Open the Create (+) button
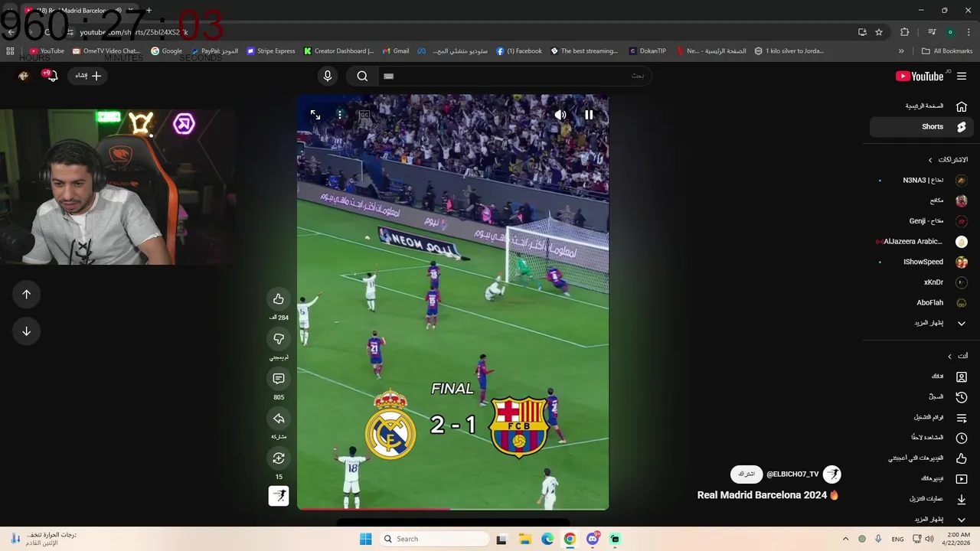This screenshot has width=980, height=551. tap(87, 76)
